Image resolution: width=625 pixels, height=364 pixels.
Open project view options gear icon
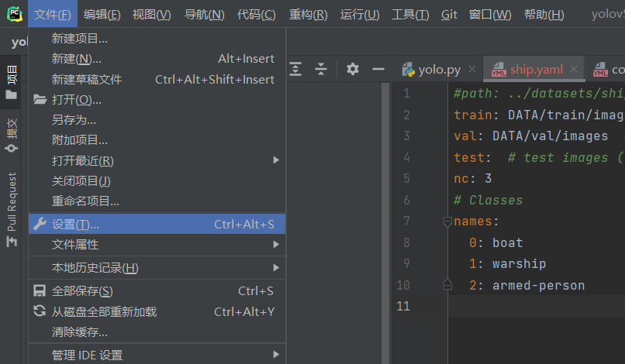pyautogui.click(x=352, y=69)
